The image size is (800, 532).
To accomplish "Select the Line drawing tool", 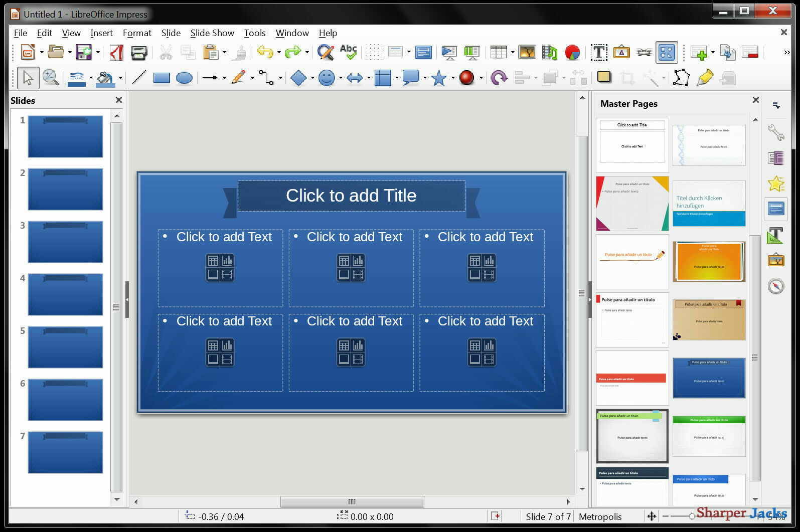I will tap(139, 78).
